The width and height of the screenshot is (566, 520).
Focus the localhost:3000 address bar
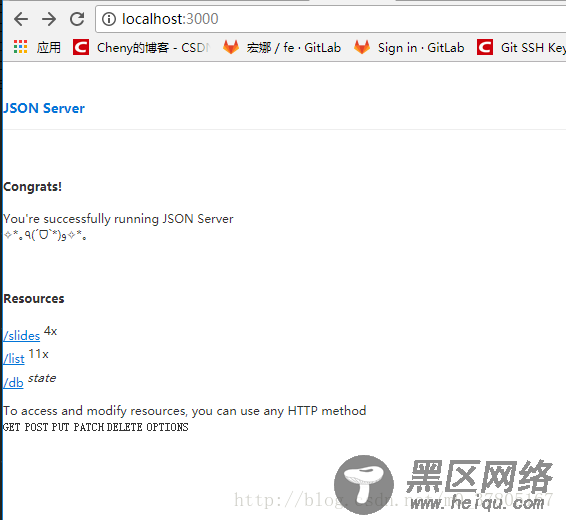click(x=330, y=19)
